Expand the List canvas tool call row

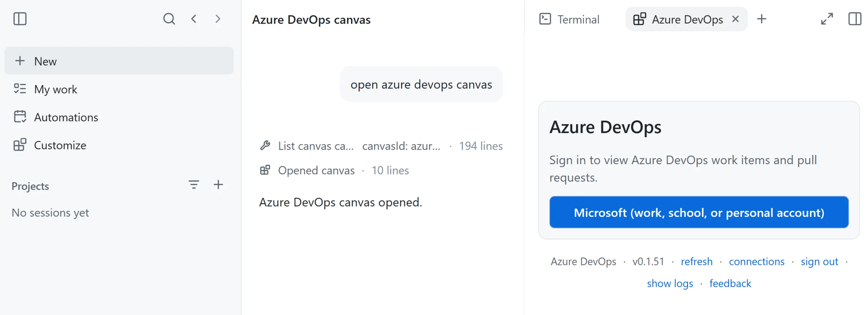(x=381, y=146)
